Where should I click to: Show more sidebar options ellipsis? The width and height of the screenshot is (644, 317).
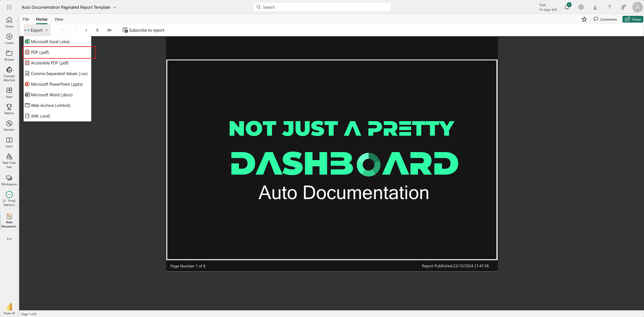click(x=9, y=239)
